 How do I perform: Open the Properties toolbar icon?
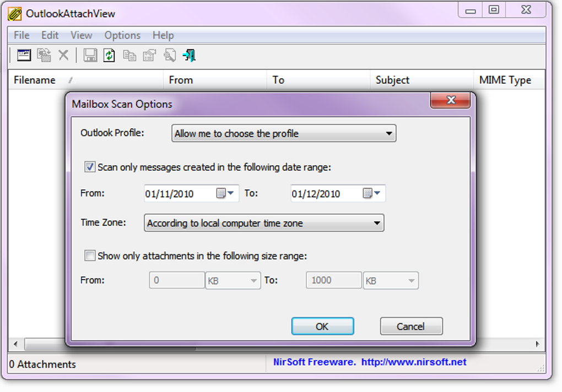click(x=149, y=55)
